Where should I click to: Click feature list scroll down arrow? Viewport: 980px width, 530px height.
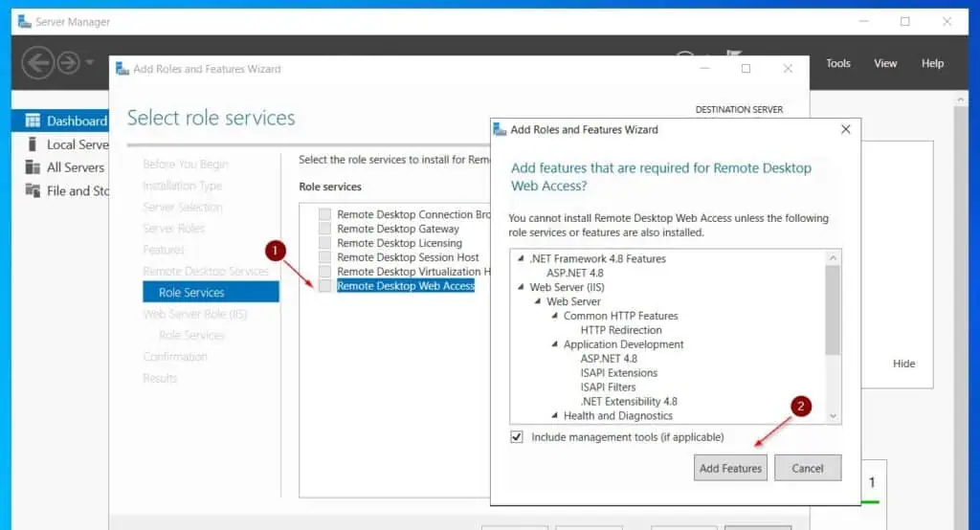point(833,416)
